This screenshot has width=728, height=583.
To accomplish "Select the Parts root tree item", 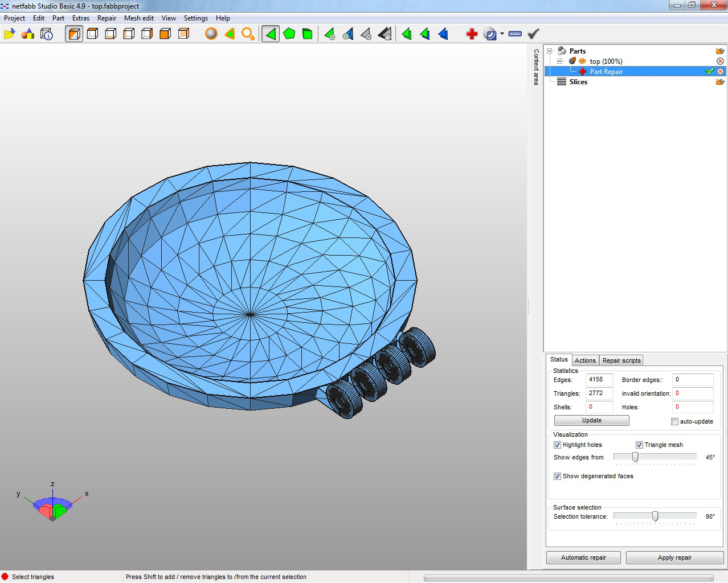I will pos(578,51).
